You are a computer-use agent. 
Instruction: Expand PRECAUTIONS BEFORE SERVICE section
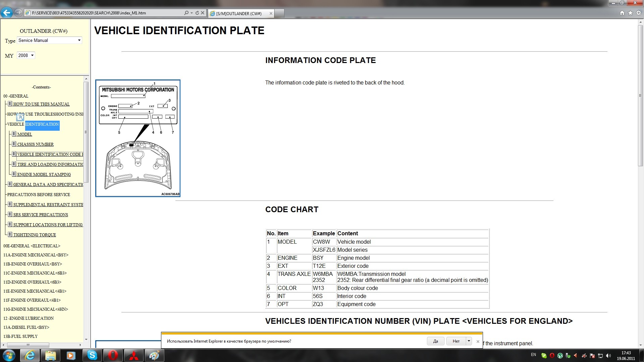[39, 195]
